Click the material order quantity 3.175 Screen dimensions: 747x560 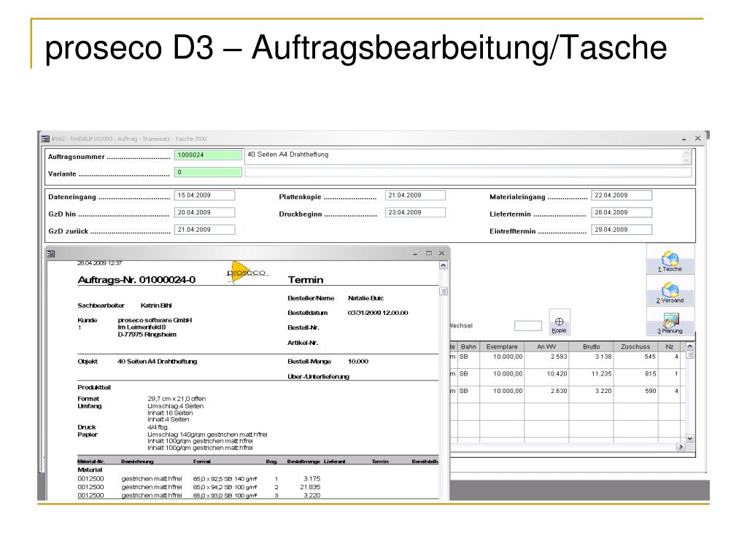pos(311,478)
